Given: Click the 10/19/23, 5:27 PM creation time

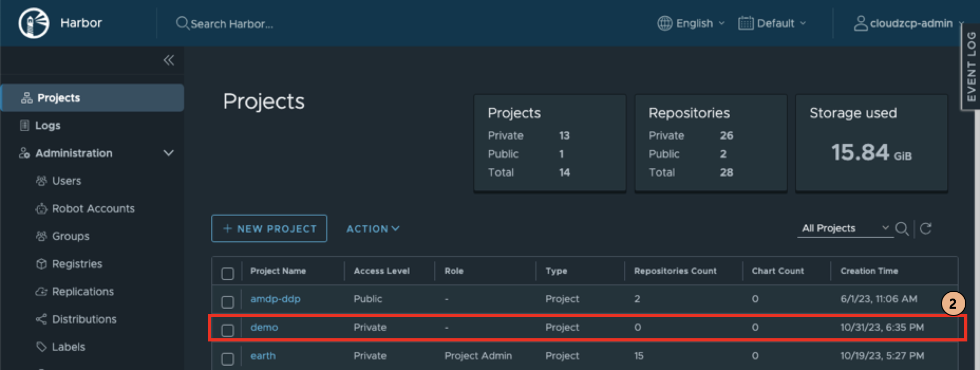Looking at the screenshot, I should [x=882, y=356].
